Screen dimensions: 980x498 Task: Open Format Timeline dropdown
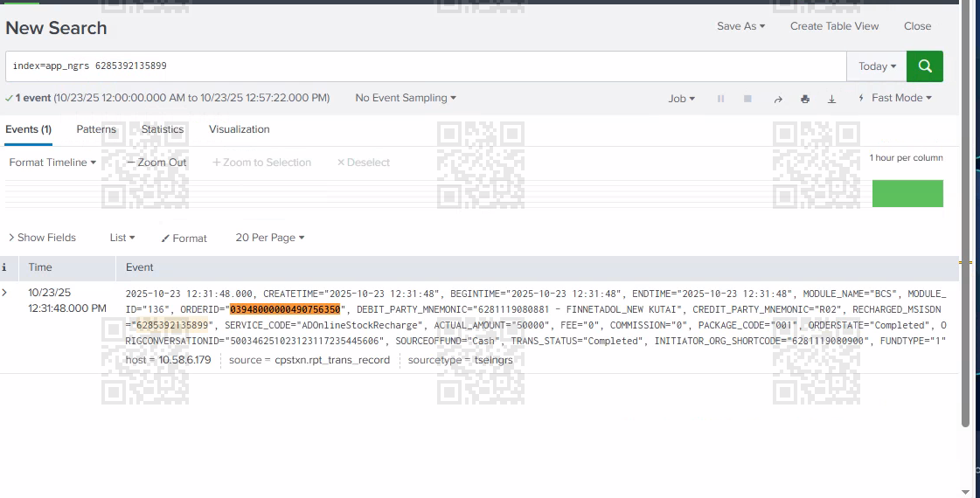coord(52,163)
